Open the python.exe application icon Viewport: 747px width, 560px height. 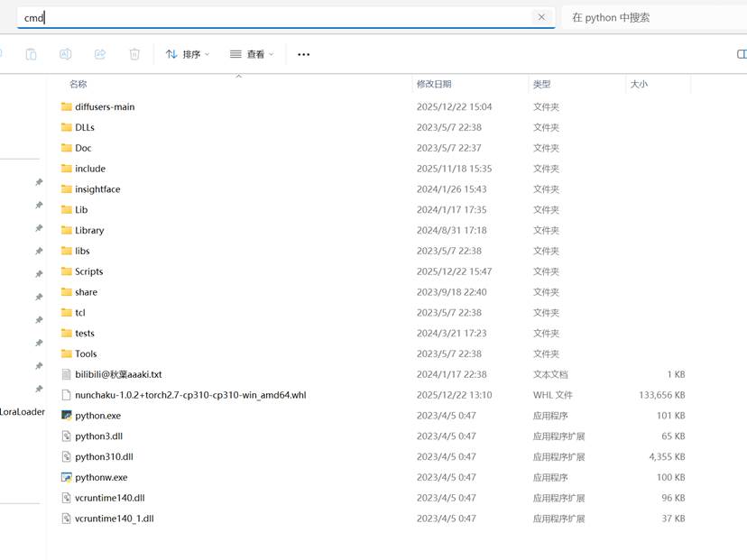tap(67, 416)
